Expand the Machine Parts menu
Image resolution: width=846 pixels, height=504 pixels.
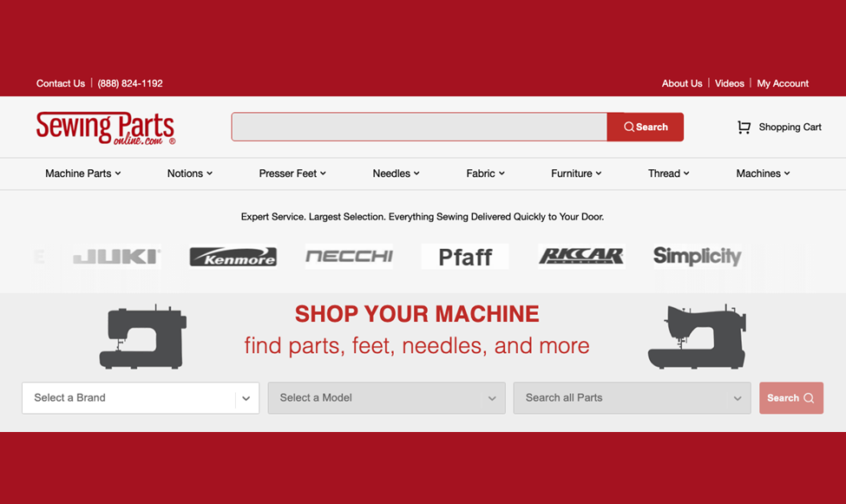pyautogui.click(x=83, y=173)
